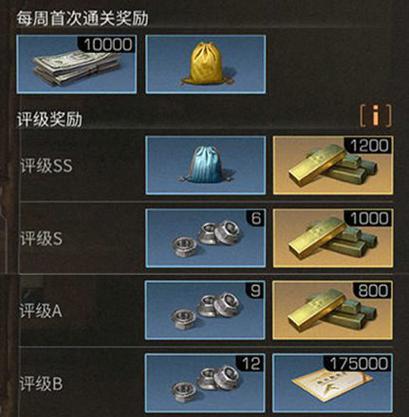
Task: Click the 6 hex nuts reward in 评级S
Action: [206, 238]
